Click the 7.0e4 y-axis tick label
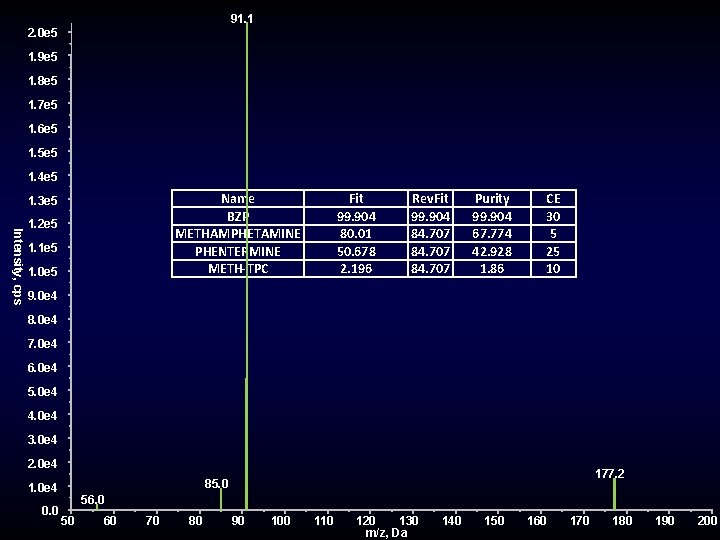 [x=42, y=343]
